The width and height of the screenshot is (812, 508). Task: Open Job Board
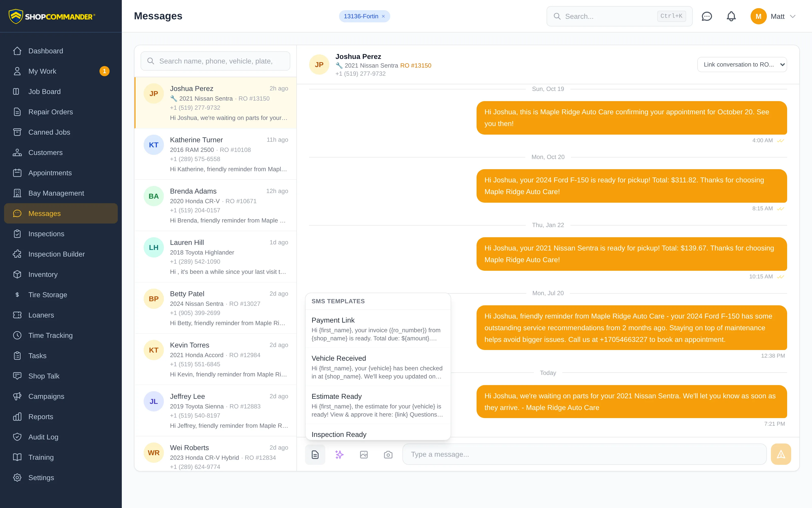click(x=61, y=91)
